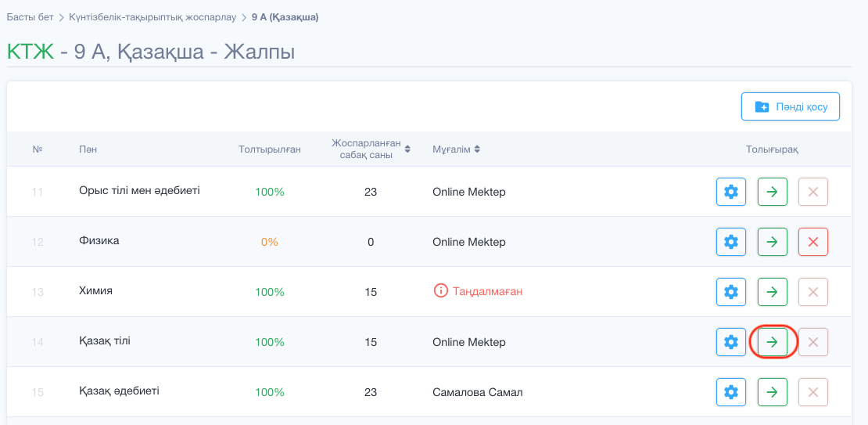Viewport: 868px width, 425px height.
Task: Click the 100% value in Химия row
Action: [x=270, y=292]
